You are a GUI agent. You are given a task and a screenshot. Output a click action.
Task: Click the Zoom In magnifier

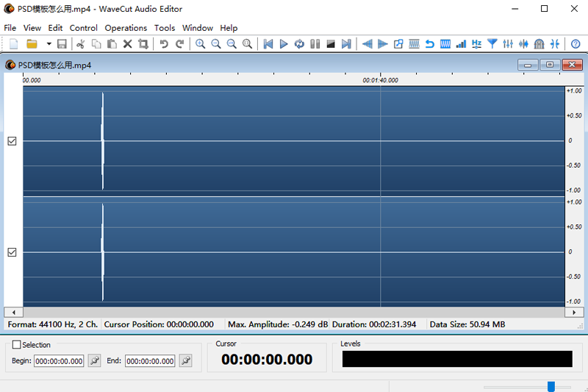coord(200,44)
